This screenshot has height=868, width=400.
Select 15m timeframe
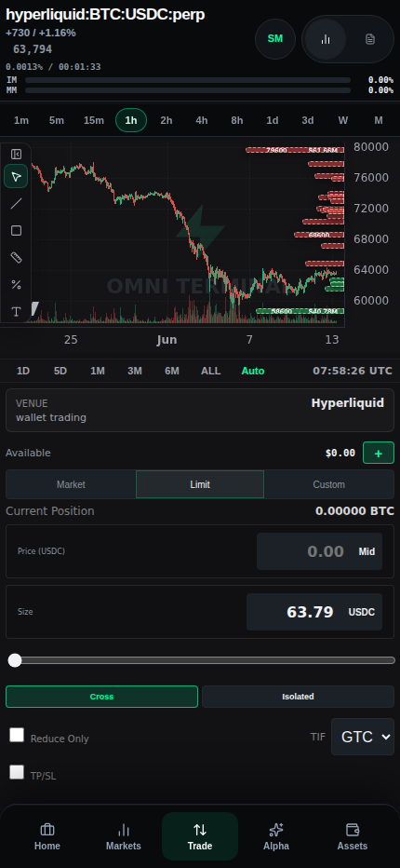pos(94,120)
